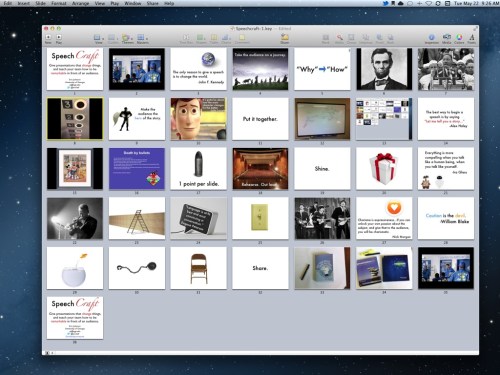This screenshot has width=500, height=375.
Task: Select the gift box slide
Action: (x=384, y=168)
